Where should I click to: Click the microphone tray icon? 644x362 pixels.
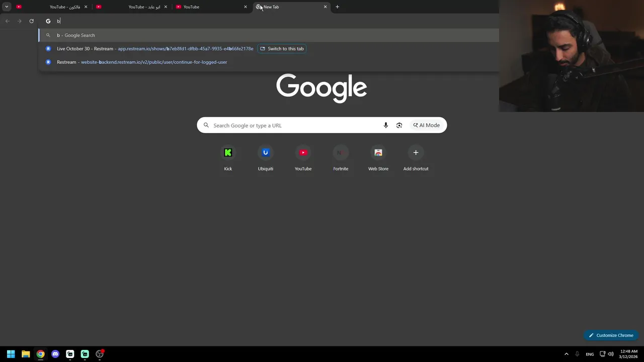coord(577,354)
